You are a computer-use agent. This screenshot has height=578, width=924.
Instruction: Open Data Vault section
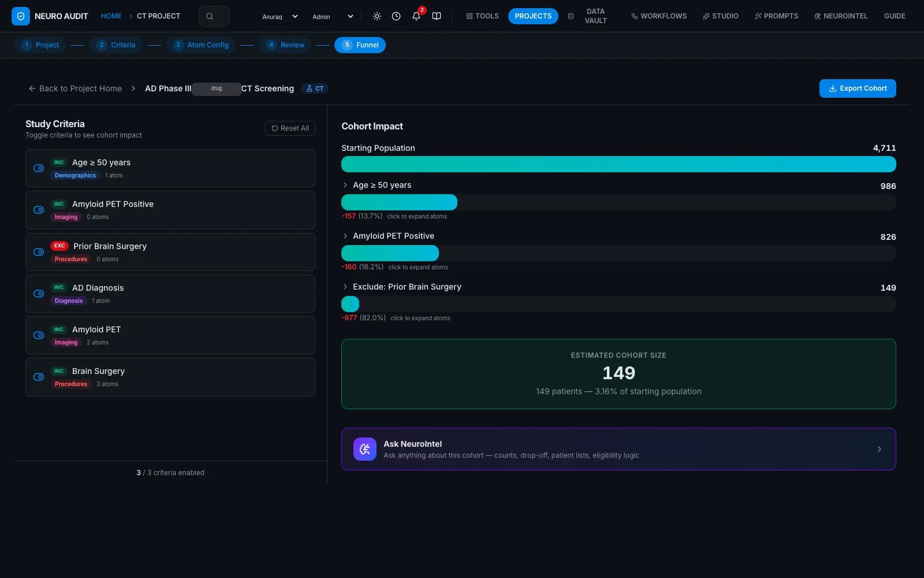[x=588, y=16]
